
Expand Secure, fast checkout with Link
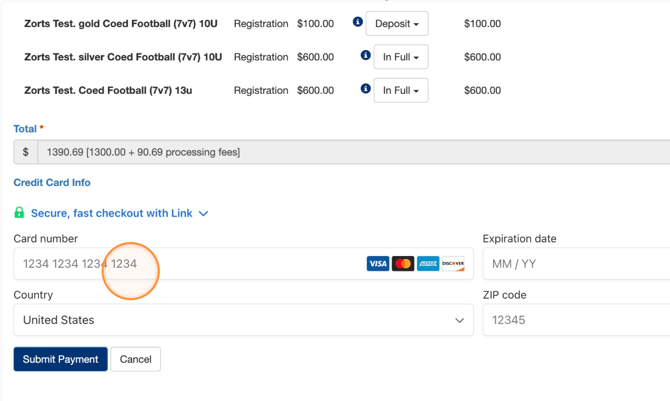click(120, 213)
